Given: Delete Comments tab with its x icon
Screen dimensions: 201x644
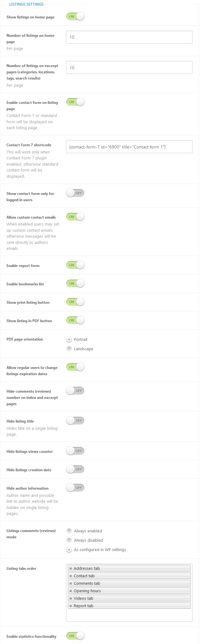Looking at the screenshot, I should point(71,583).
